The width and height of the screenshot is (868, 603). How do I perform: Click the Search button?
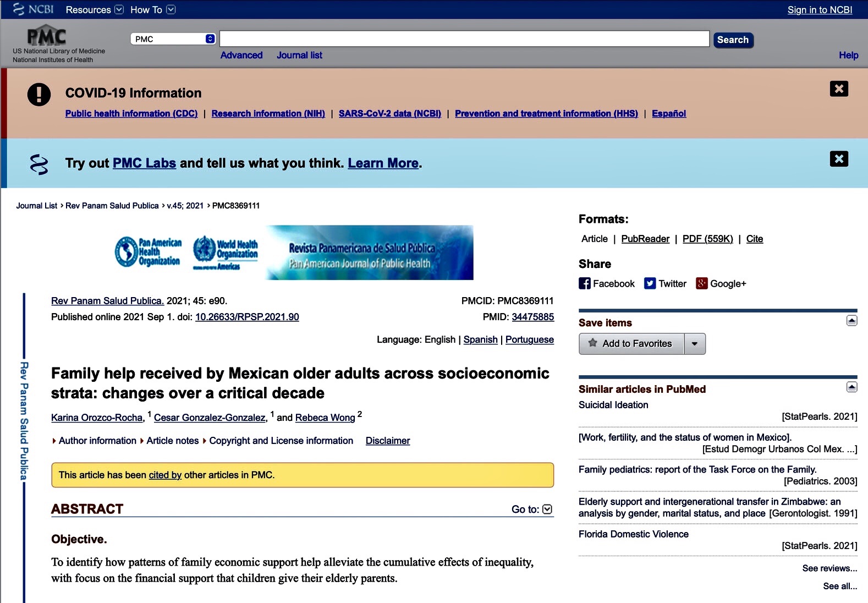[x=733, y=40]
